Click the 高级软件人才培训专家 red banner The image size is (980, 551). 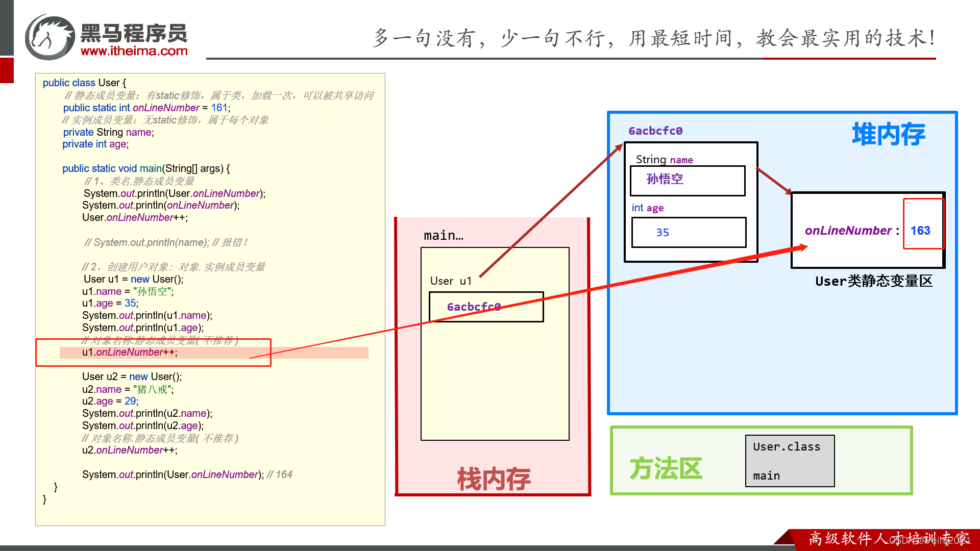coord(888,538)
